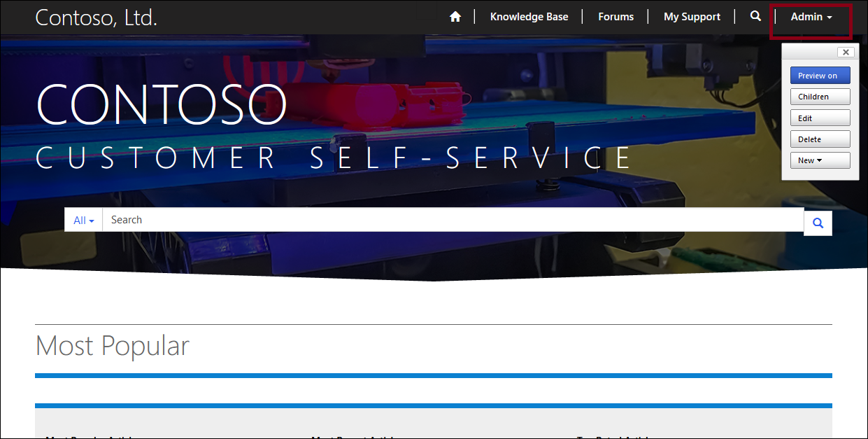Screen dimensions: 868x439
Task: Expand the New dropdown in editing panel
Action: [820, 160]
